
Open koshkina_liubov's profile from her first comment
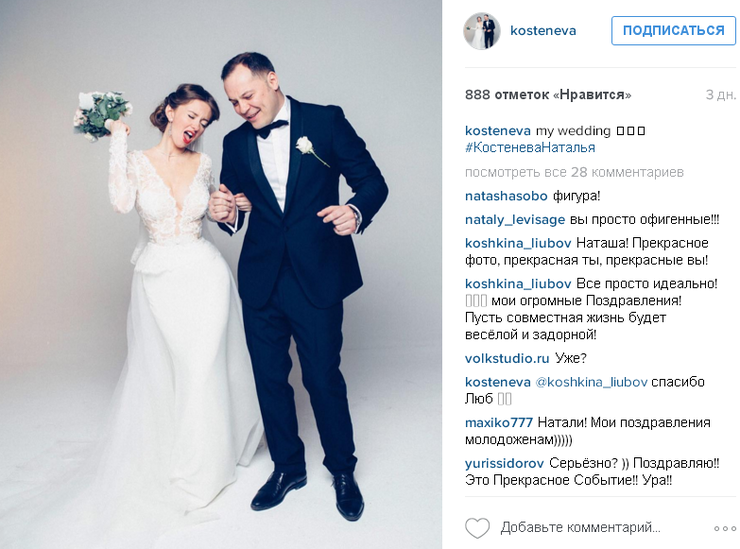coord(518,243)
